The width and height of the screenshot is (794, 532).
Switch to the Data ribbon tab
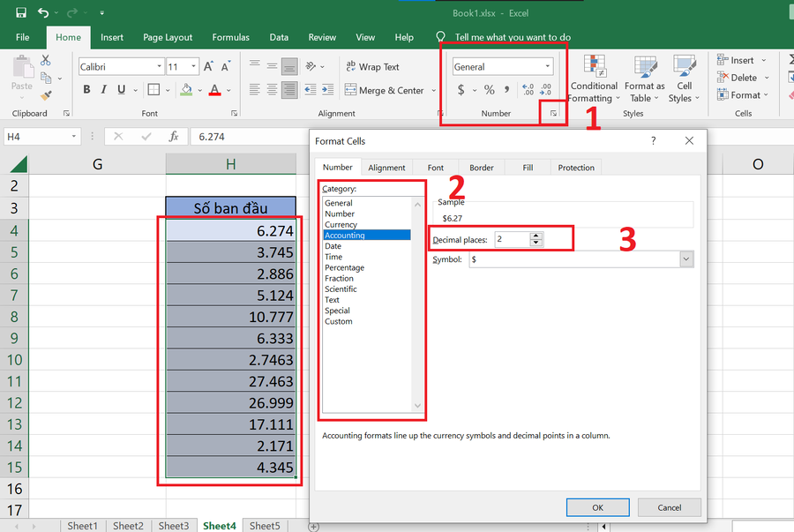tap(279, 37)
